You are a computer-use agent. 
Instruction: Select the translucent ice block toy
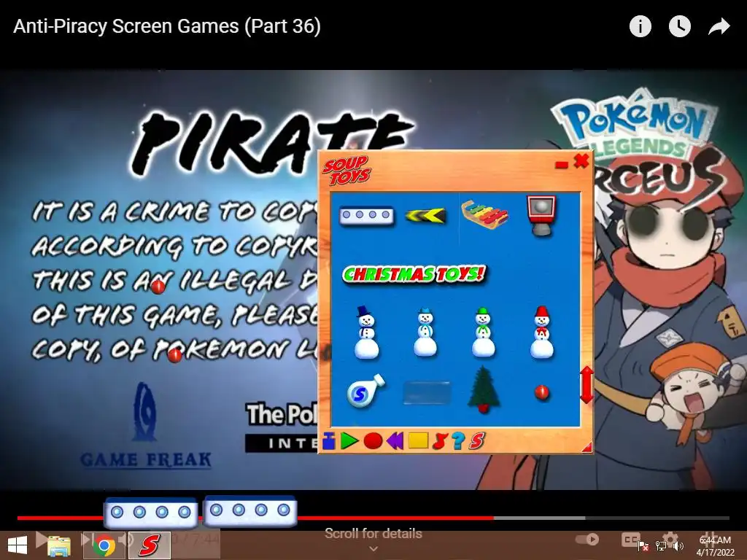click(x=426, y=392)
